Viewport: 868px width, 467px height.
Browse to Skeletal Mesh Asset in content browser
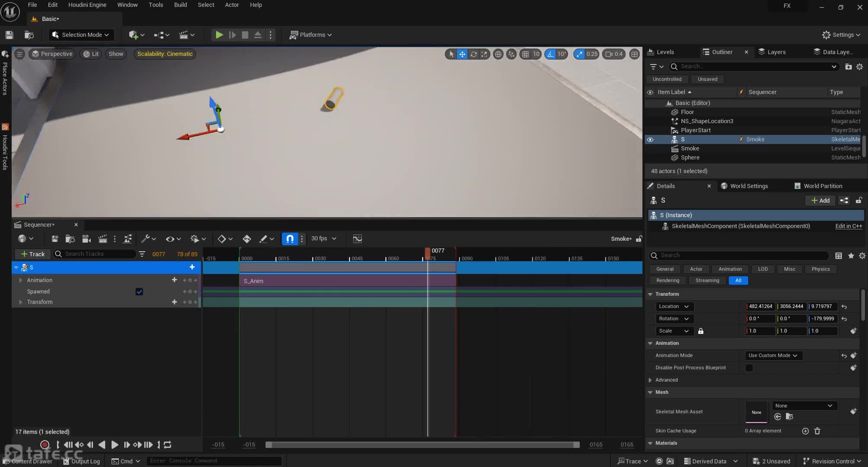[789, 417]
